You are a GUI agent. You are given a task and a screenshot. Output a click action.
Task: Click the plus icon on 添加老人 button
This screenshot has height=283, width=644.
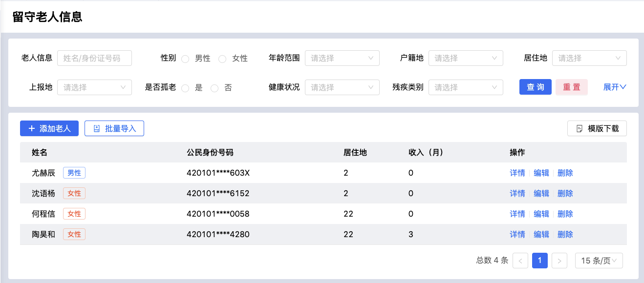pos(32,129)
